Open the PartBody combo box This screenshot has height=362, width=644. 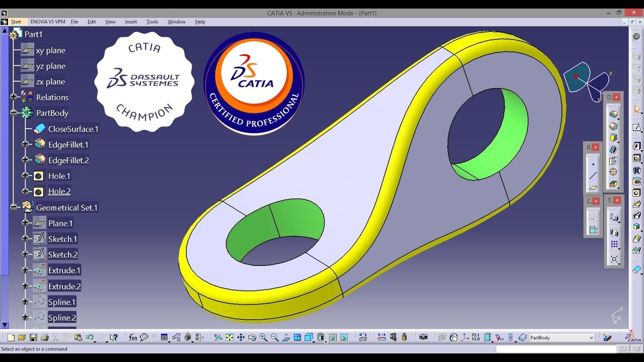pyautogui.click(x=561, y=337)
